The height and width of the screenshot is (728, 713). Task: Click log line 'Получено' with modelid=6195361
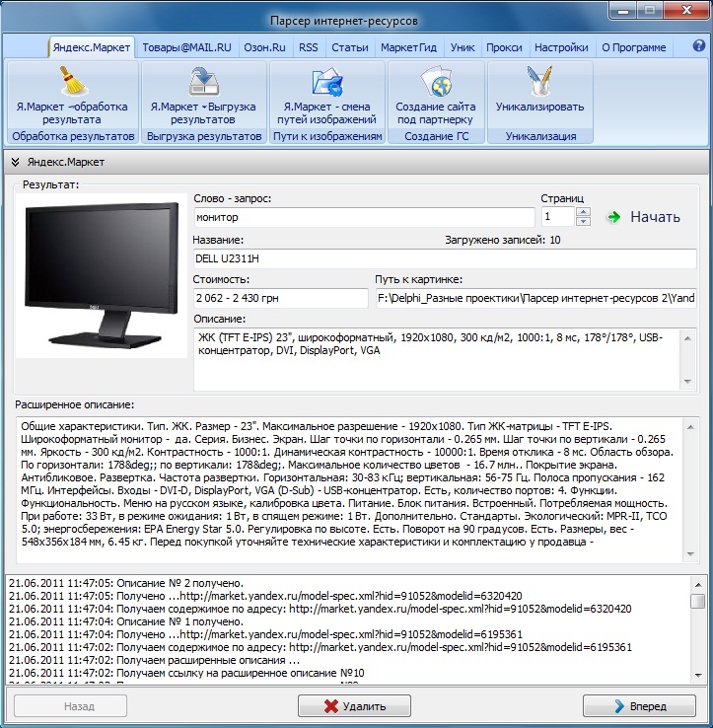265,634
